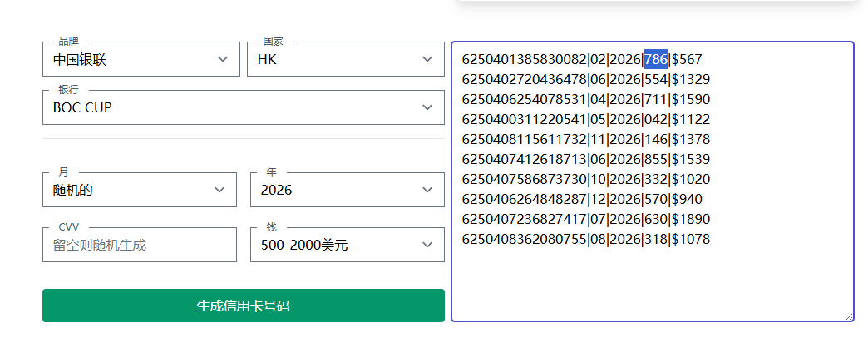The image size is (868, 358).
Task: Click the chevron arrow in 钱 field
Action: pyautogui.click(x=427, y=245)
